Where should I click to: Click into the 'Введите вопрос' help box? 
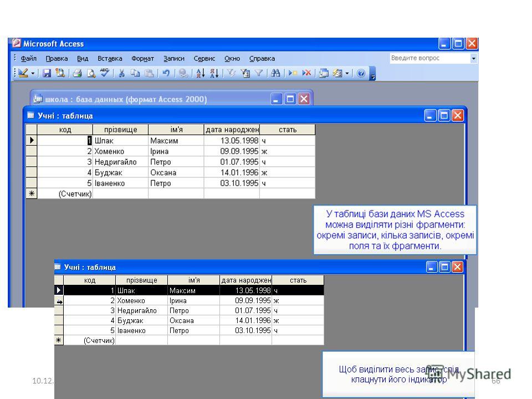430,58
